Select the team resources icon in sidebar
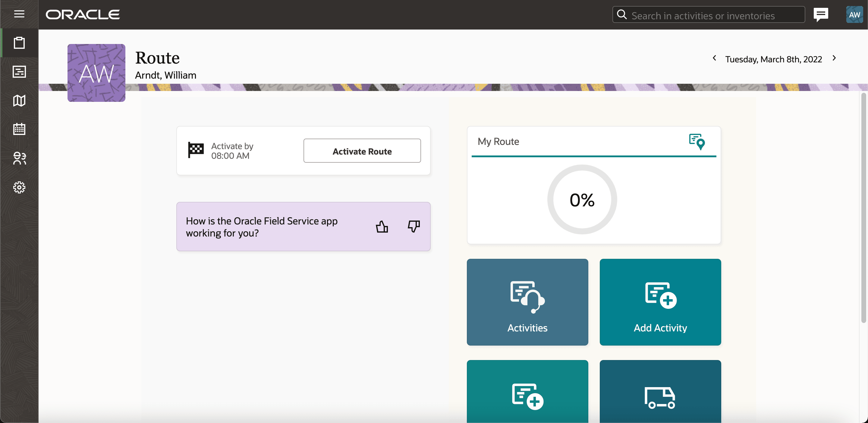868x423 pixels. 19,158
